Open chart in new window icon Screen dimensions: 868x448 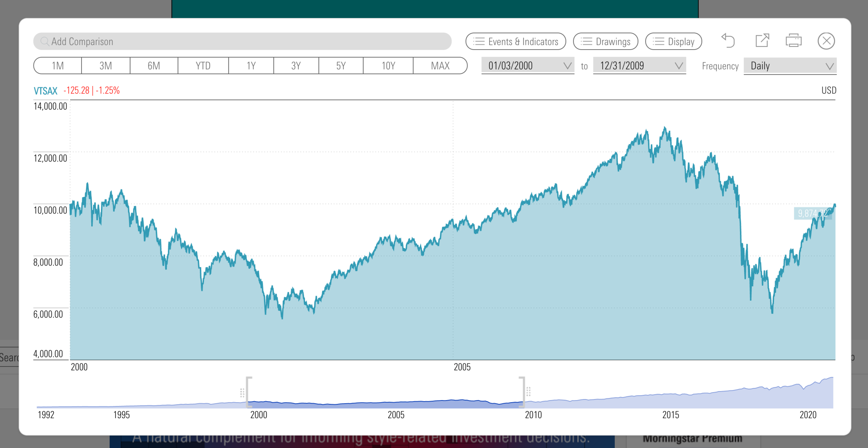(762, 41)
